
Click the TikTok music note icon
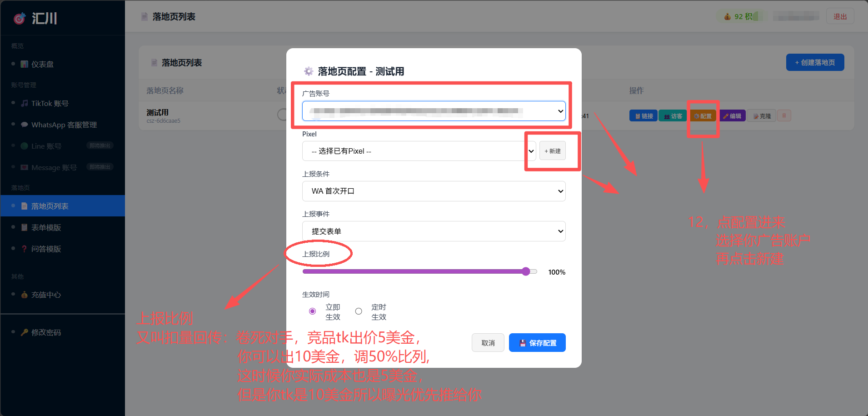click(25, 103)
